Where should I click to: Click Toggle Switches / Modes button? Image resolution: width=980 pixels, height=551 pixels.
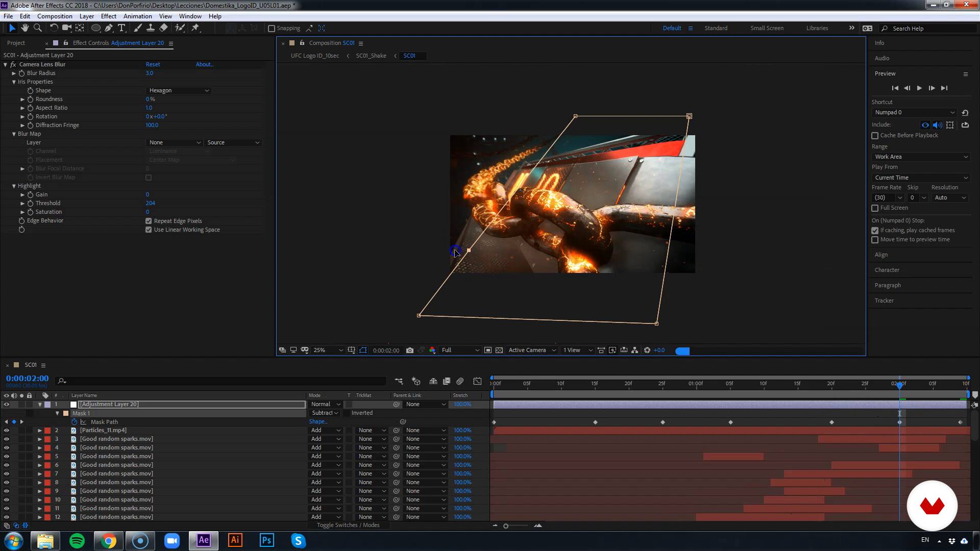click(348, 525)
